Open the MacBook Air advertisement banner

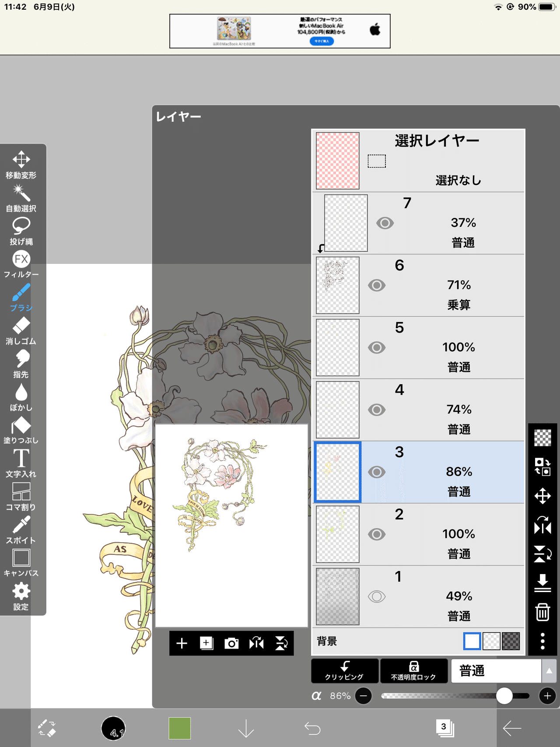click(280, 31)
